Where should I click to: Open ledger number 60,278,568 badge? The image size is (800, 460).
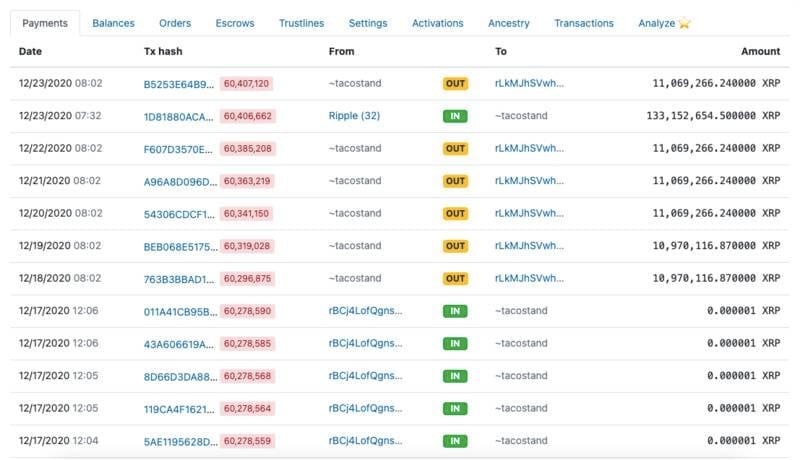coord(247,376)
